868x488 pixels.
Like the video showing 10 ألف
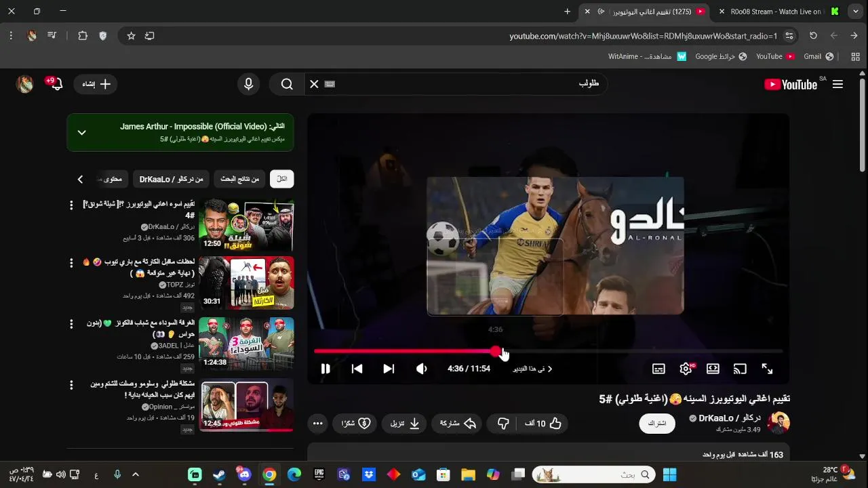[543, 424]
